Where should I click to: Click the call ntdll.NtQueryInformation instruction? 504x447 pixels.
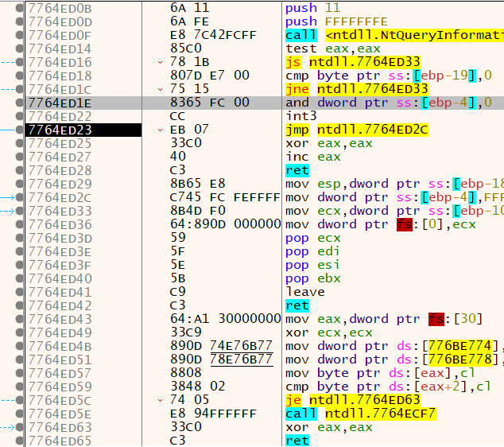[394, 35]
